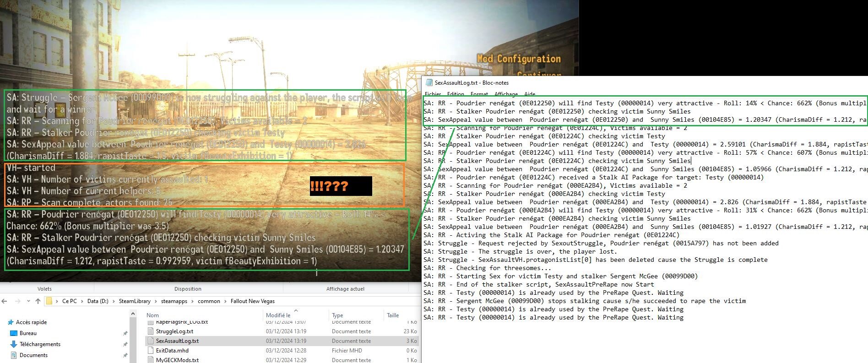Image resolution: width=868 pixels, height=363 pixels.
Task: Click pin icon next to Bureau
Action: pos(125,333)
